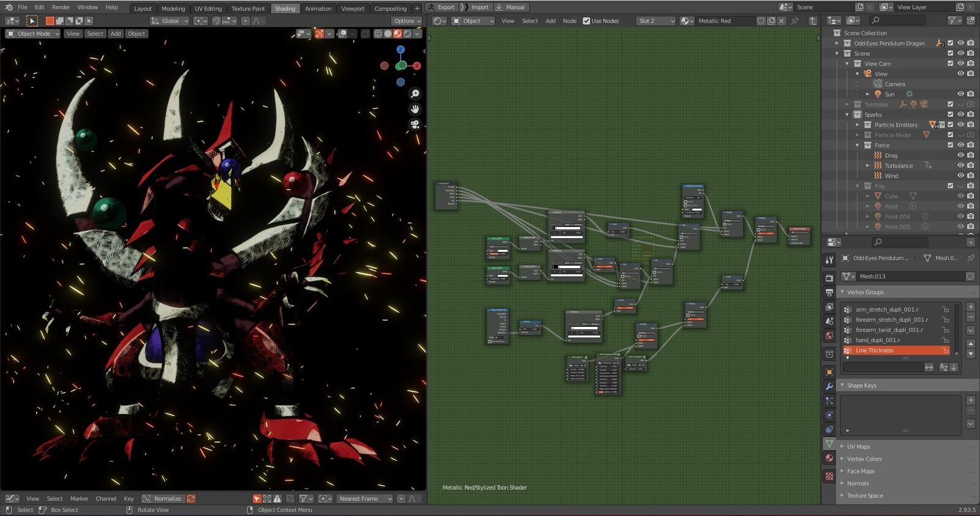This screenshot has height=516, width=980.
Task: Invert vertex group filter arrows icon
Action: (x=929, y=367)
